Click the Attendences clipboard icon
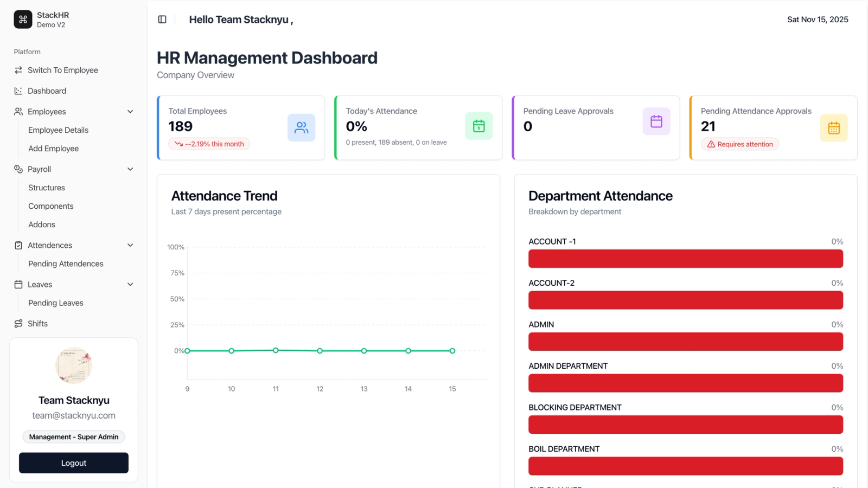The width and height of the screenshot is (868, 488). [x=18, y=245]
